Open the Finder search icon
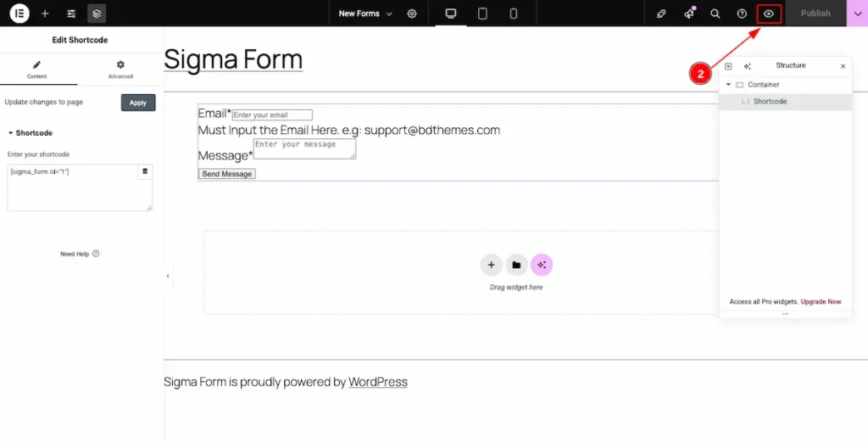 [715, 14]
